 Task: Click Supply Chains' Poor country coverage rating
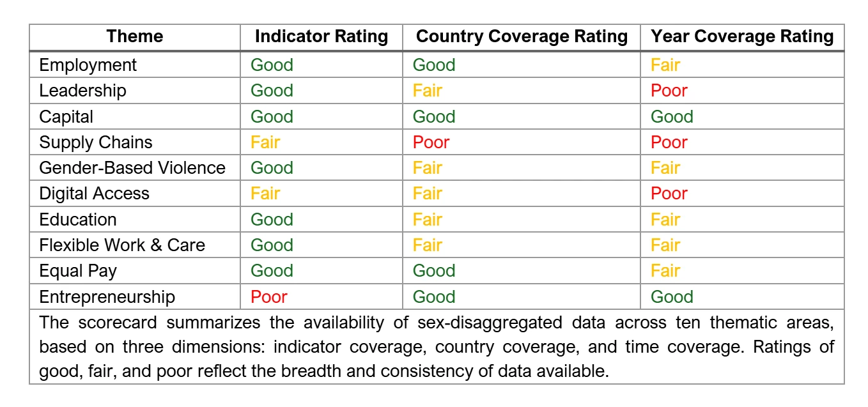[x=431, y=142]
